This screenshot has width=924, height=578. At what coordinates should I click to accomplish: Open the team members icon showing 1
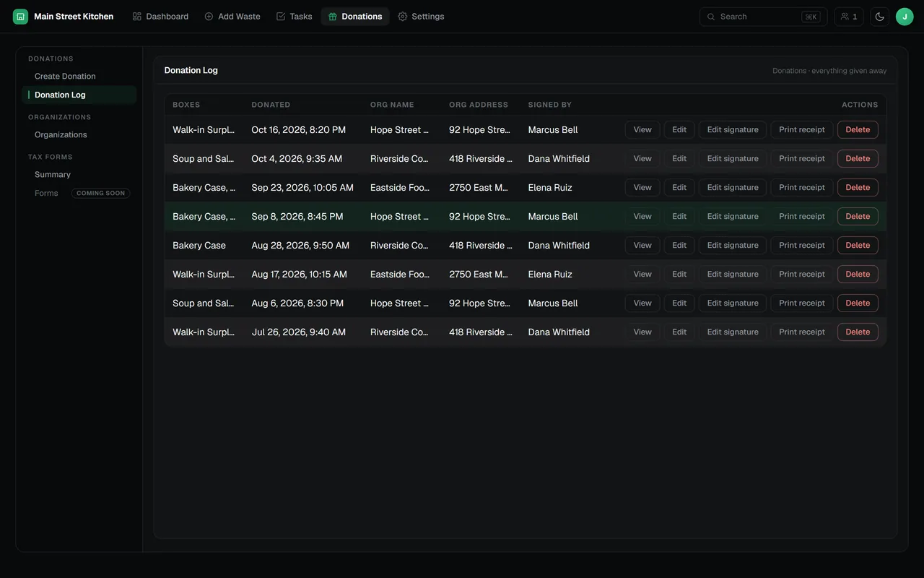click(849, 17)
